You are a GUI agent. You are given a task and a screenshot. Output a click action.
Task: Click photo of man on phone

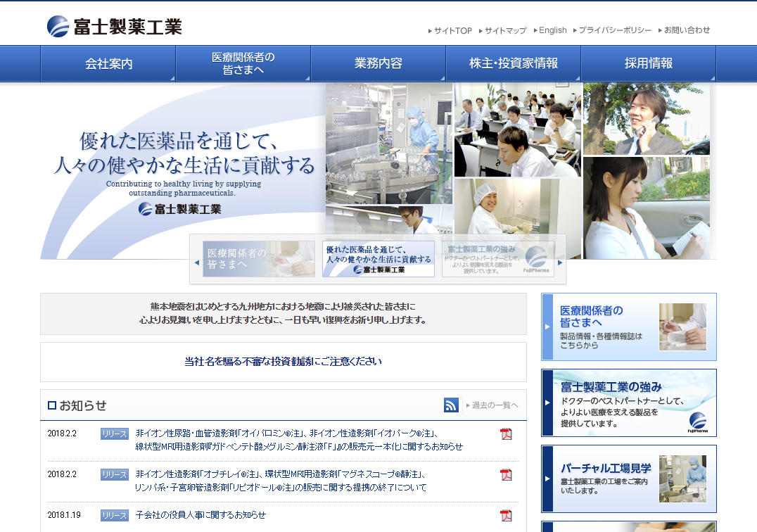click(647, 119)
